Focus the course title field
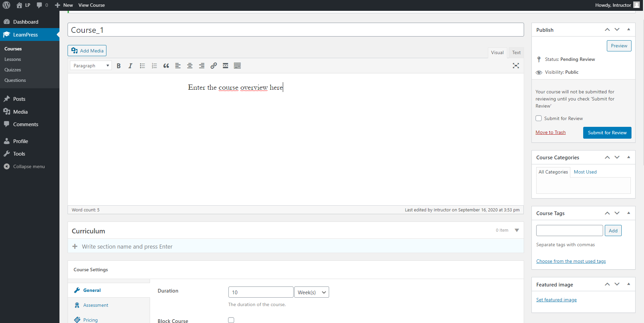644x323 pixels. 296,30
